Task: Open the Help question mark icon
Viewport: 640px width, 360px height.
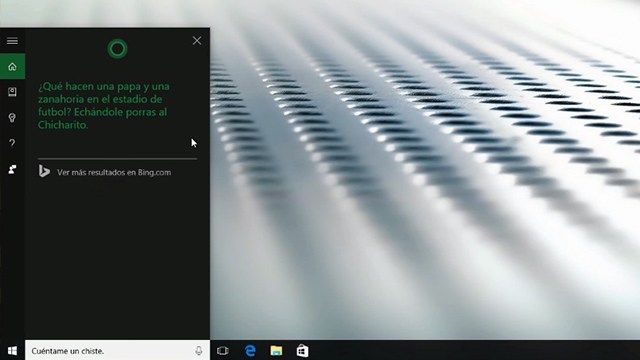Action: [x=12, y=143]
